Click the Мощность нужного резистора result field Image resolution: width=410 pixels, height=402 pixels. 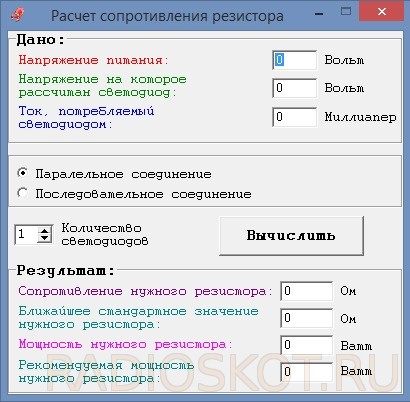click(x=307, y=345)
